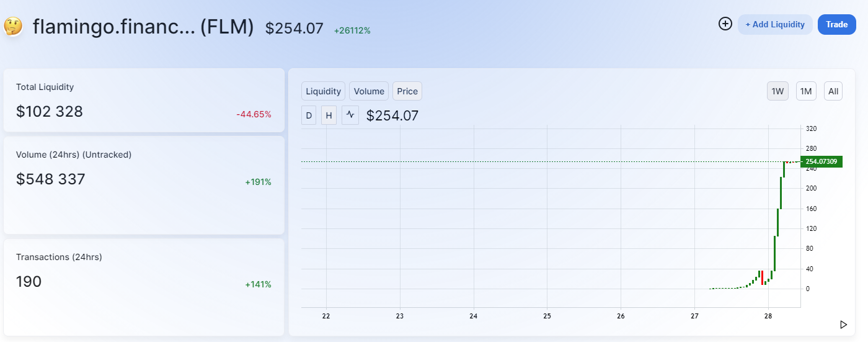
Task: Switch chart to Price tab
Action: [x=407, y=91]
